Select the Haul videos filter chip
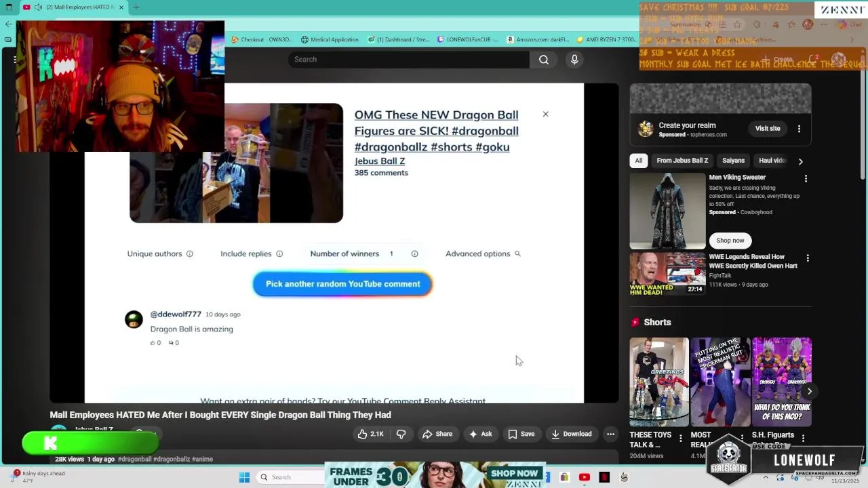Image resolution: width=868 pixels, height=488 pixels. click(x=772, y=161)
